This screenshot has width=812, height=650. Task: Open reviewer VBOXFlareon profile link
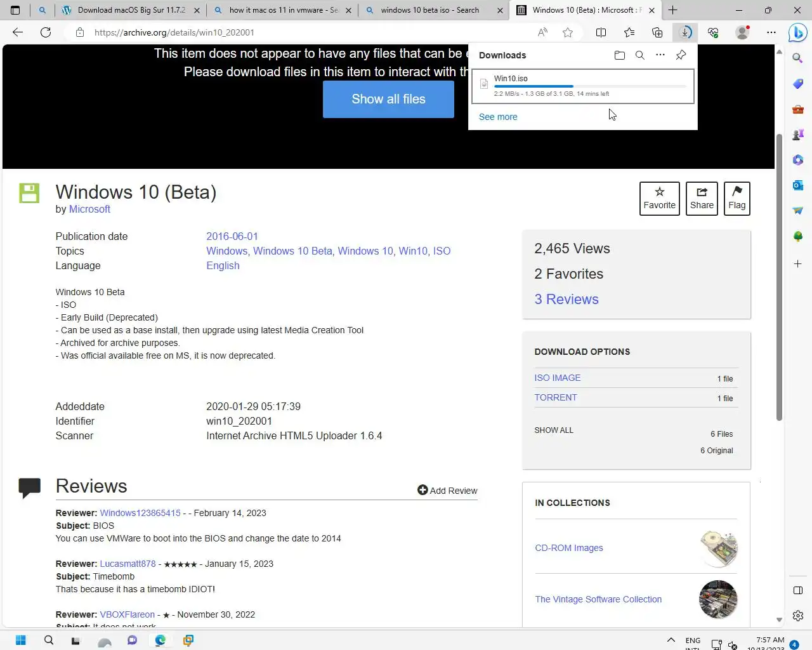127,614
